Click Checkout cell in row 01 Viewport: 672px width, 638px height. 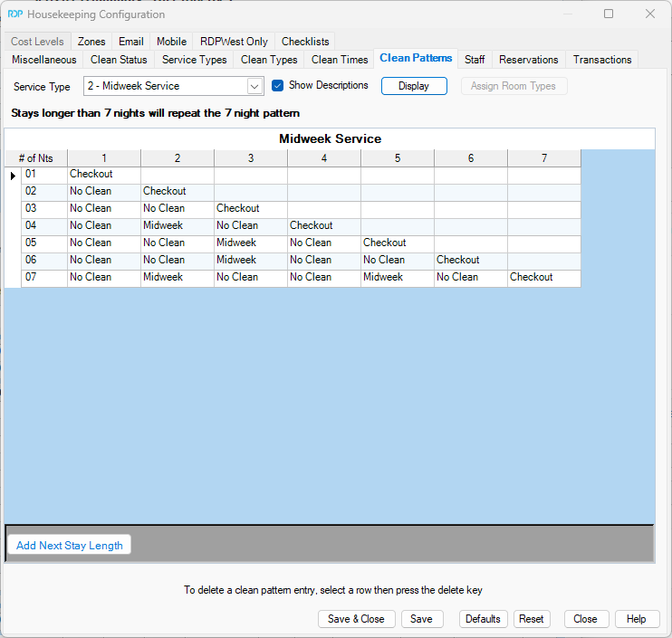click(x=104, y=176)
